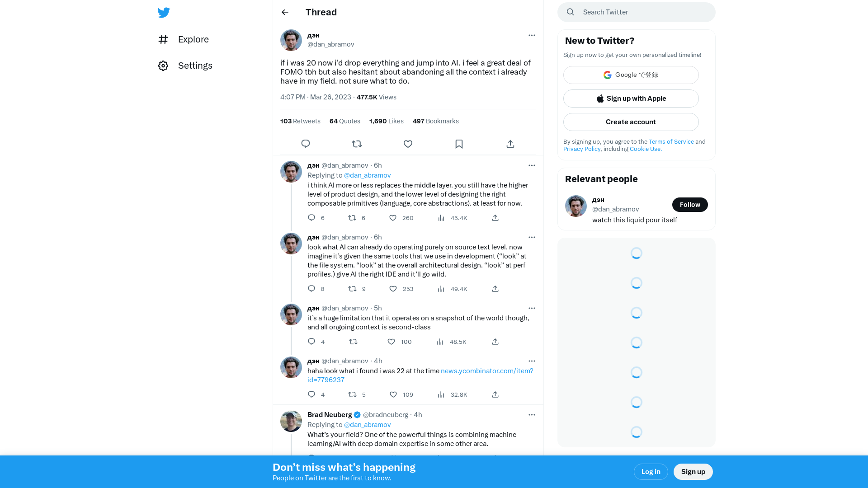This screenshot has height=488, width=868.
Task: Click the back arrow to exit thread
Action: (x=285, y=12)
